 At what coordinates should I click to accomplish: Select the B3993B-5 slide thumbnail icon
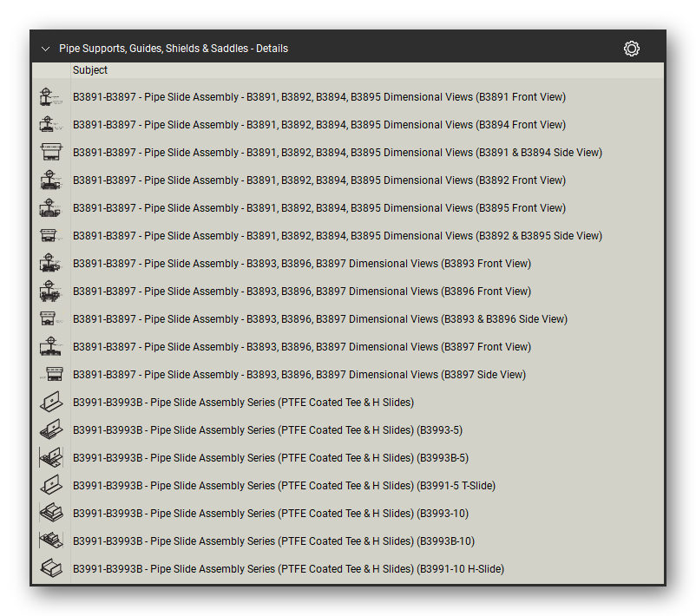click(x=51, y=457)
